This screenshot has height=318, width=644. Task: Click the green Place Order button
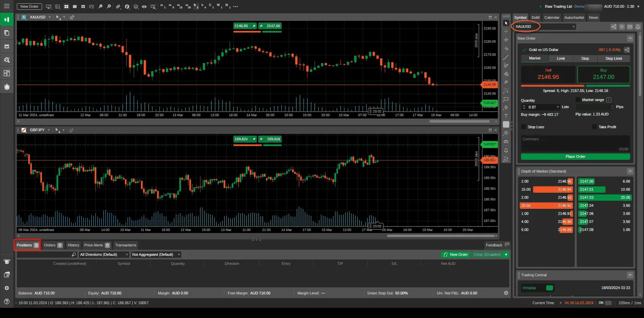pyautogui.click(x=575, y=157)
